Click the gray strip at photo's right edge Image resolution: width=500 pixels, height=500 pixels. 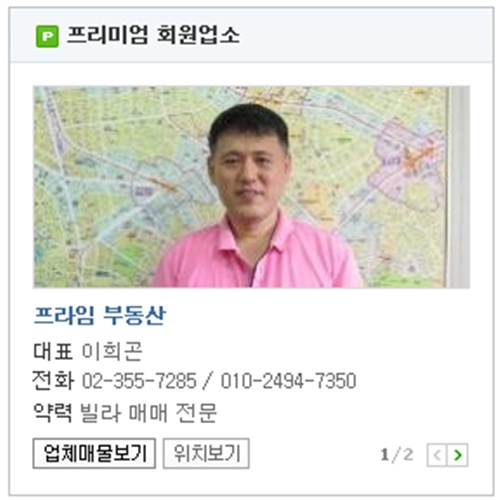459,187
